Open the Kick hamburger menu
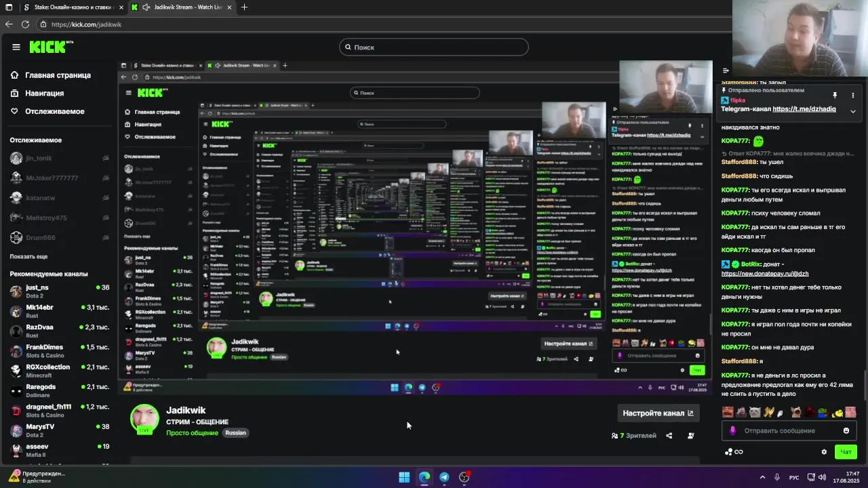The image size is (868, 488). pyautogui.click(x=16, y=47)
